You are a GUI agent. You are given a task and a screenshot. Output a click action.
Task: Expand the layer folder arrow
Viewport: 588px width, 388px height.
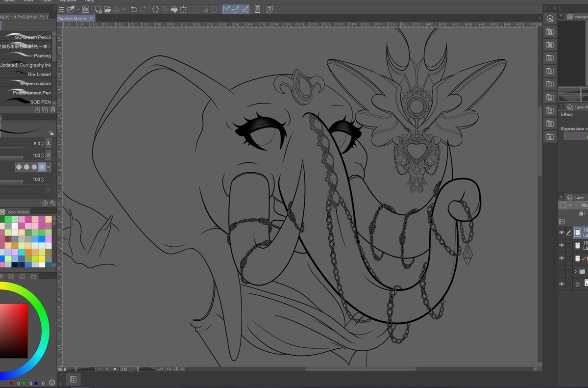click(576, 271)
